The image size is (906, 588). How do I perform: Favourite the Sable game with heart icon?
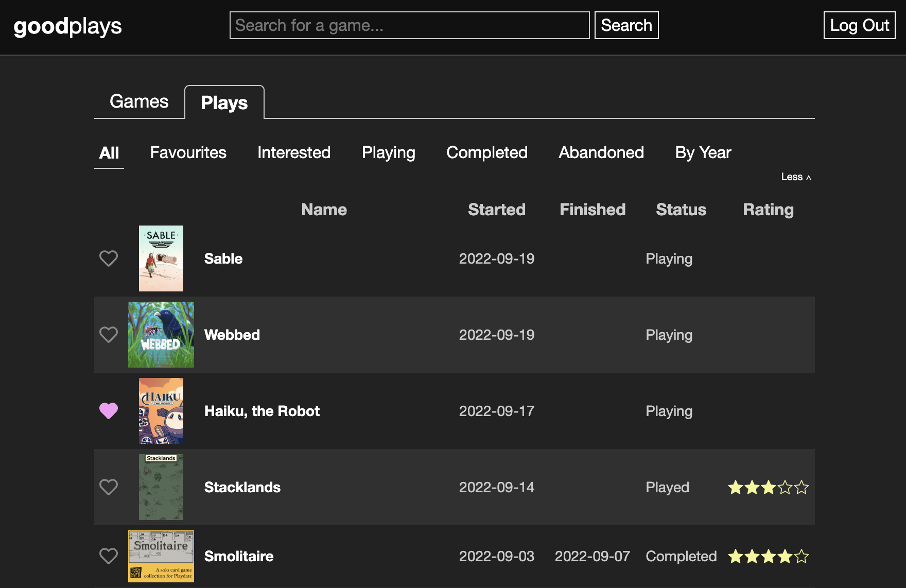[x=109, y=258]
